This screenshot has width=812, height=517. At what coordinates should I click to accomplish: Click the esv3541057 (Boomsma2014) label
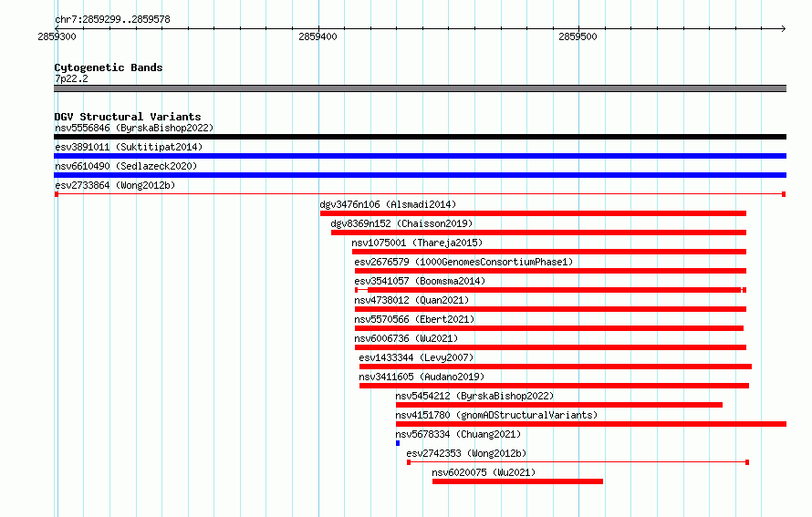pos(420,281)
